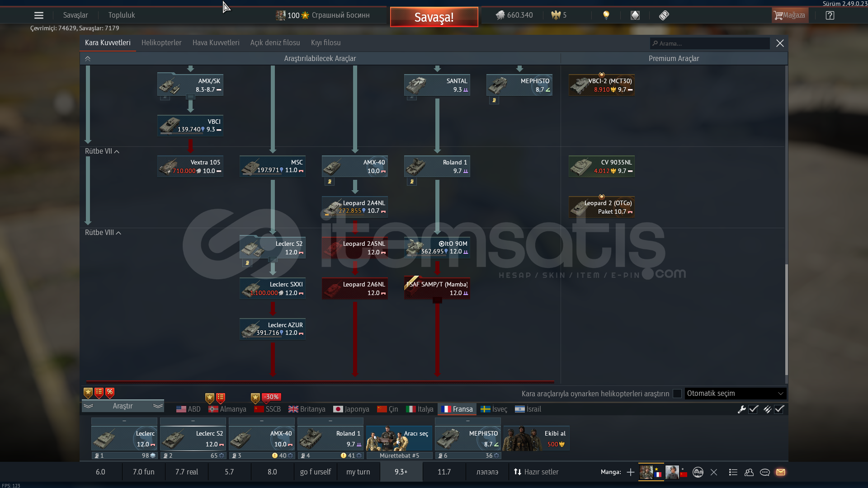Open the Otomatik seçim dropdown

[x=736, y=394]
